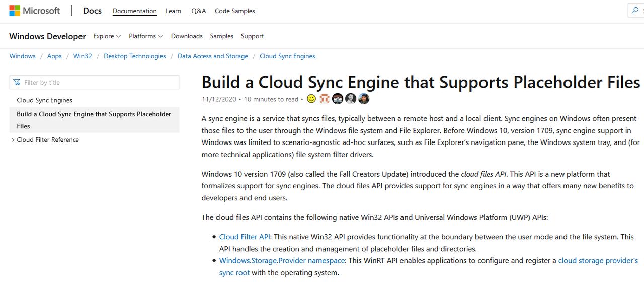This screenshot has height=286, width=644.
Task: Open the Downloads menu item
Action: point(187,36)
